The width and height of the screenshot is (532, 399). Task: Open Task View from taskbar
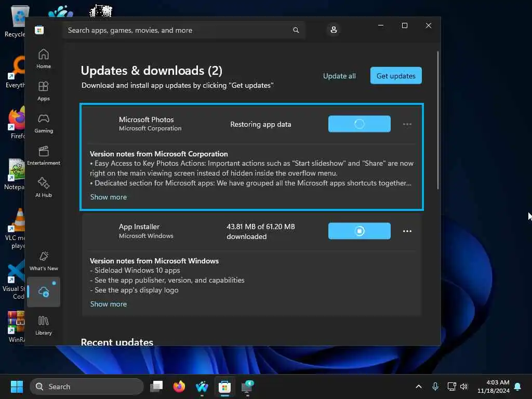click(156, 387)
